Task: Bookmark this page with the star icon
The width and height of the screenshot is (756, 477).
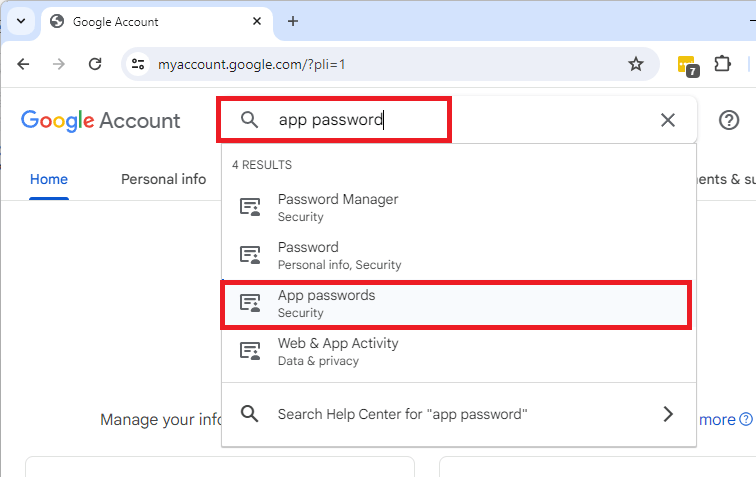Action: (635, 64)
